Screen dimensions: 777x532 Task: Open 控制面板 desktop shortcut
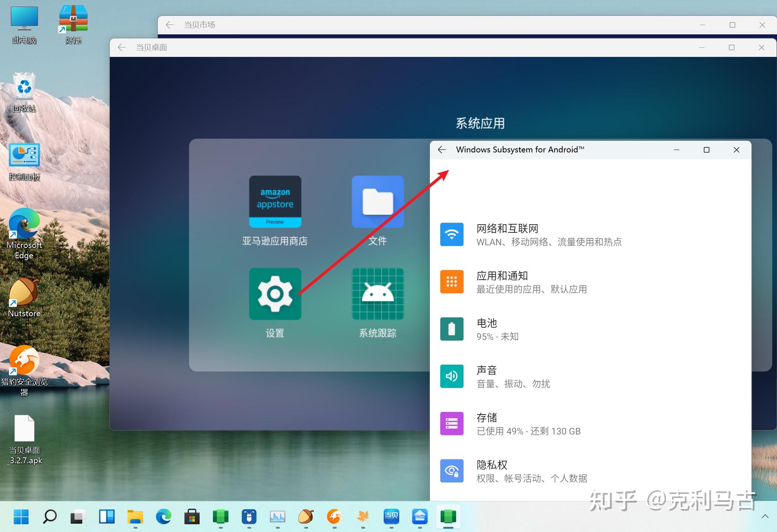[24, 155]
